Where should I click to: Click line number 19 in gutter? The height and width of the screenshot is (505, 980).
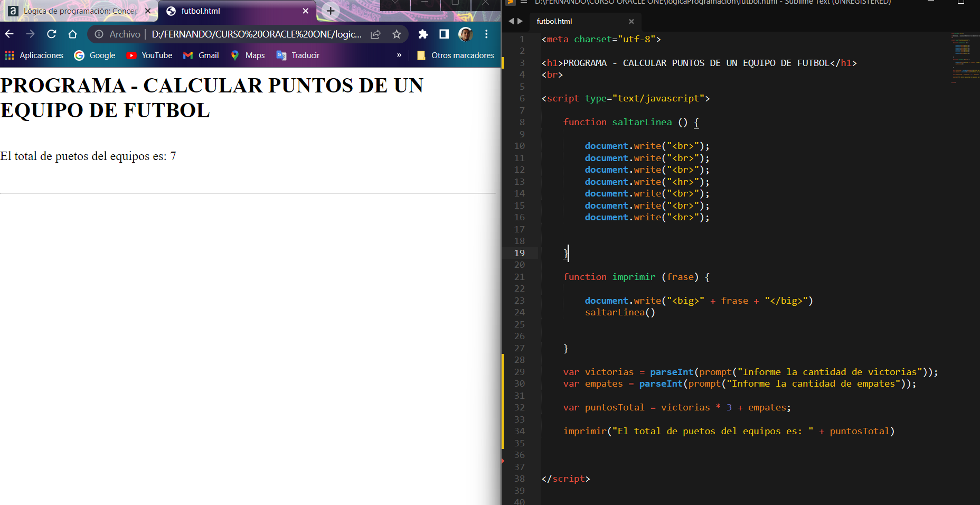[x=520, y=253]
